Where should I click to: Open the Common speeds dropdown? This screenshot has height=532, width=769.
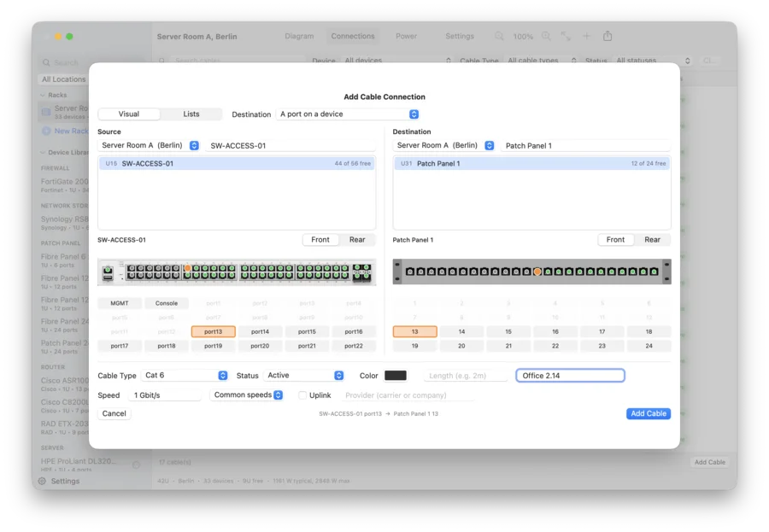click(247, 395)
